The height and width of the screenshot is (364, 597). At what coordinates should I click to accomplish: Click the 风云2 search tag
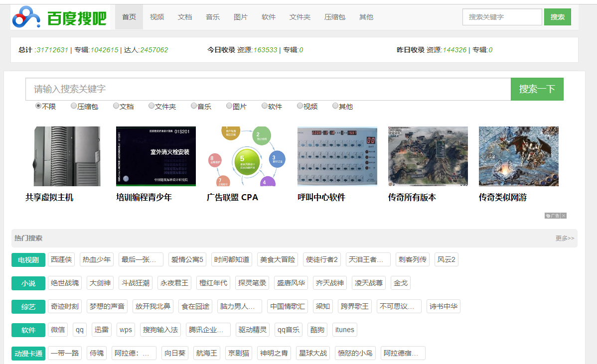tap(446, 259)
